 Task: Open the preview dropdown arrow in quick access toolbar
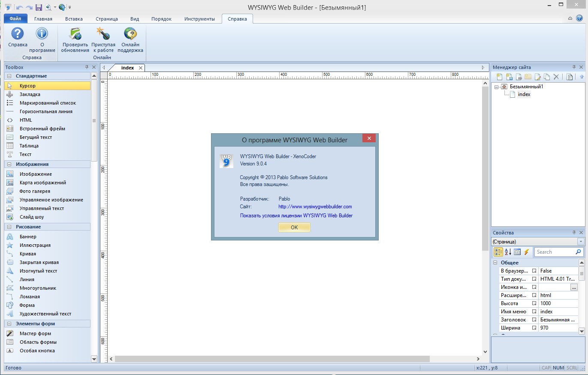(x=55, y=7)
